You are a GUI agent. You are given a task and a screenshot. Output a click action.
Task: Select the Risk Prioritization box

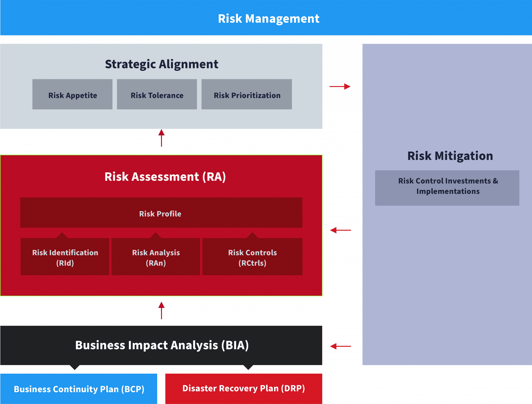(x=247, y=94)
